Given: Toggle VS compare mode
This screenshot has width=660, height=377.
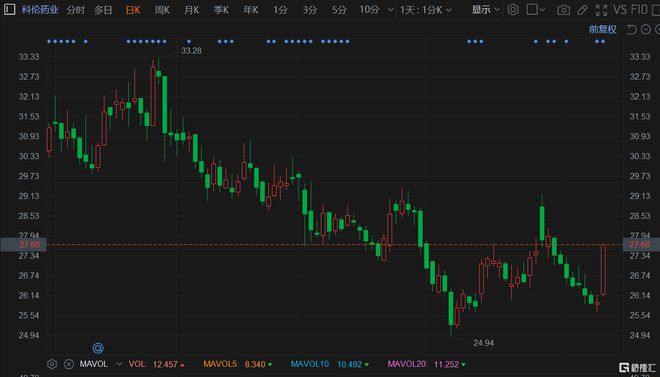Looking at the screenshot, I should pyautogui.click(x=620, y=10).
